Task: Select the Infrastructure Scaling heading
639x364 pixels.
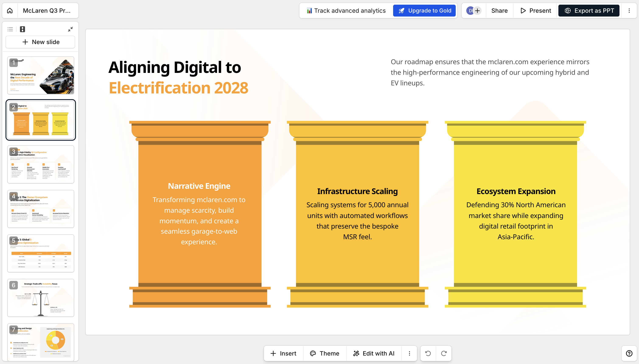Action: [x=357, y=191]
